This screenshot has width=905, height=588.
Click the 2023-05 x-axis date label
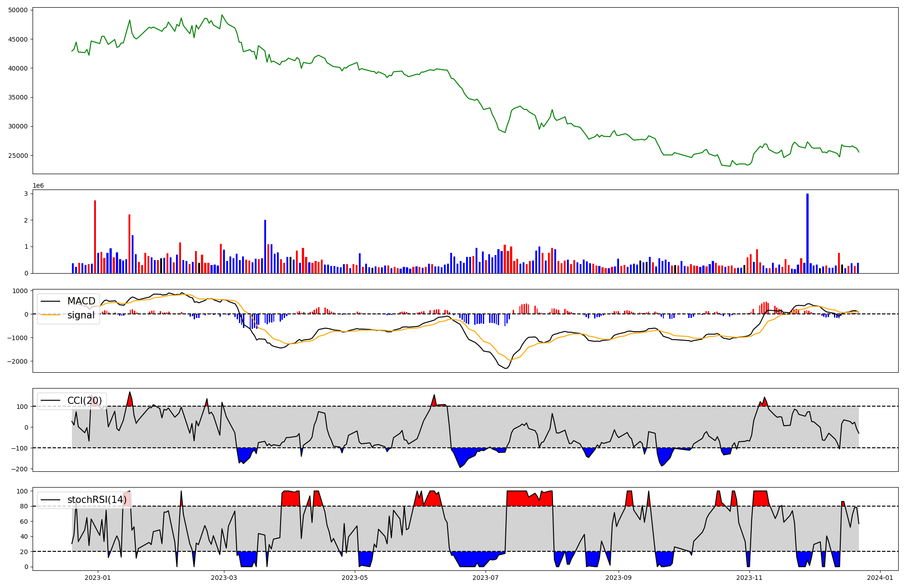pos(355,578)
